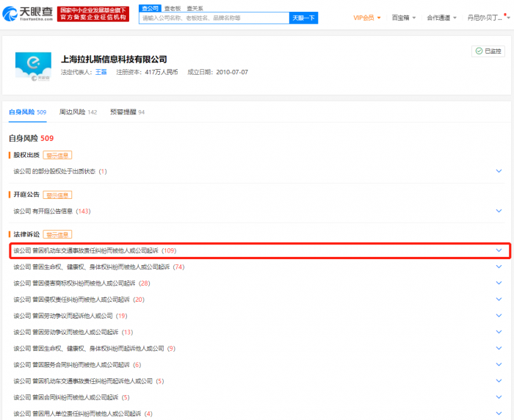Click the 曾因劳动争议而起诉他人或公司 (19) text

point(79,316)
